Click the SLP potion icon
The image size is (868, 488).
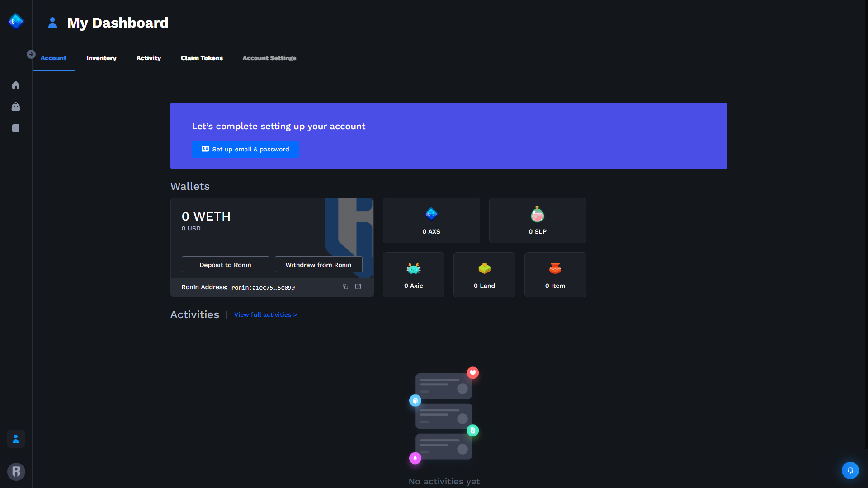538,214
